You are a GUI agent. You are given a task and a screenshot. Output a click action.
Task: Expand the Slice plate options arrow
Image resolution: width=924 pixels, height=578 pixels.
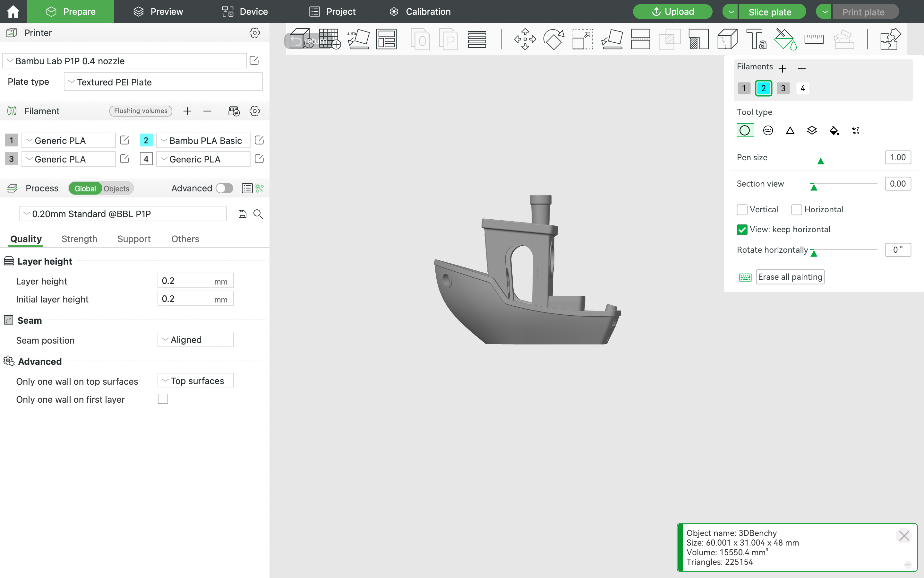[x=731, y=12]
